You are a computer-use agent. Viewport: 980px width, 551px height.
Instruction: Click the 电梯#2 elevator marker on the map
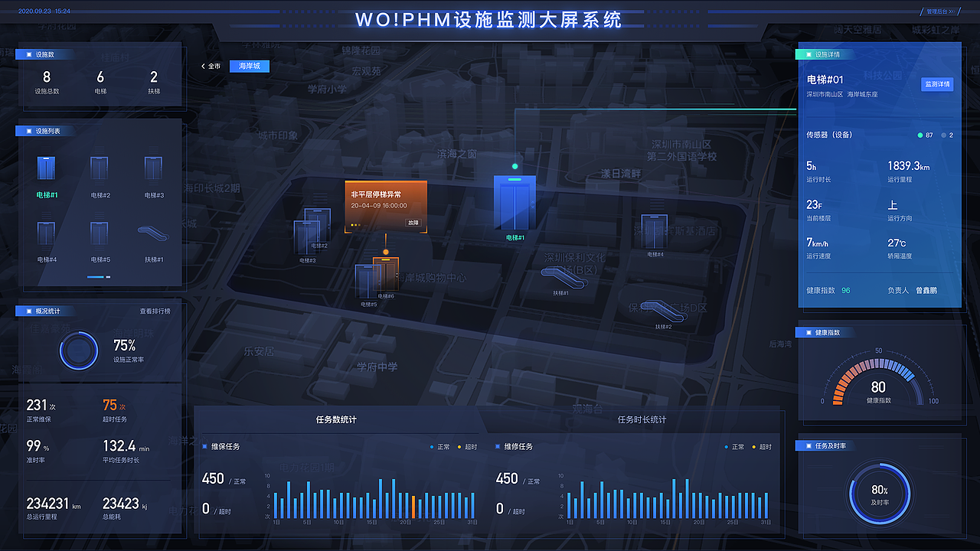(x=318, y=227)
